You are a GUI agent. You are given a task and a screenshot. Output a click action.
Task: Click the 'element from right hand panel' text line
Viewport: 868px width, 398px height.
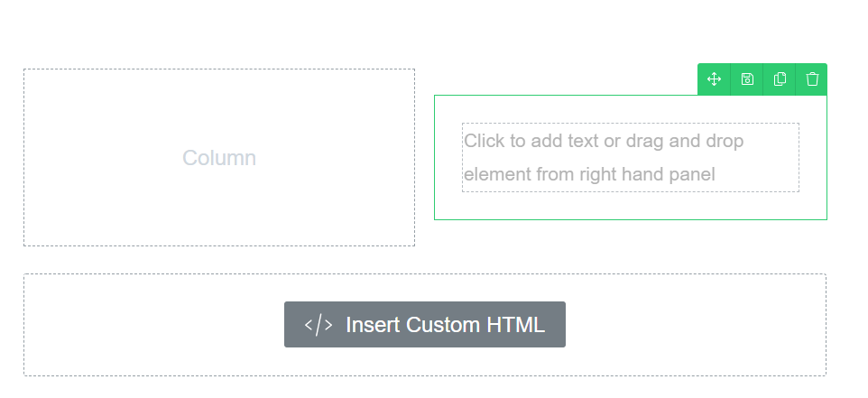tap(589, 174)
